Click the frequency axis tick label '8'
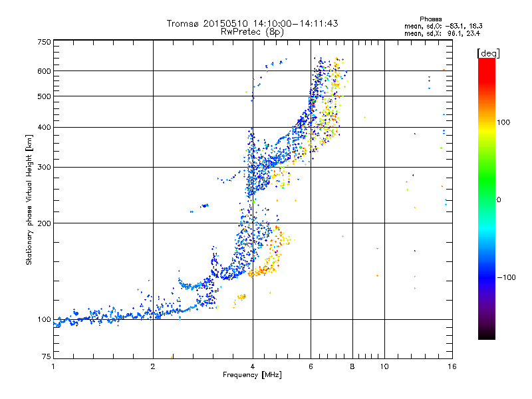Screen dimensions: 532x399 pyautogui.click(x=352, y=366)
